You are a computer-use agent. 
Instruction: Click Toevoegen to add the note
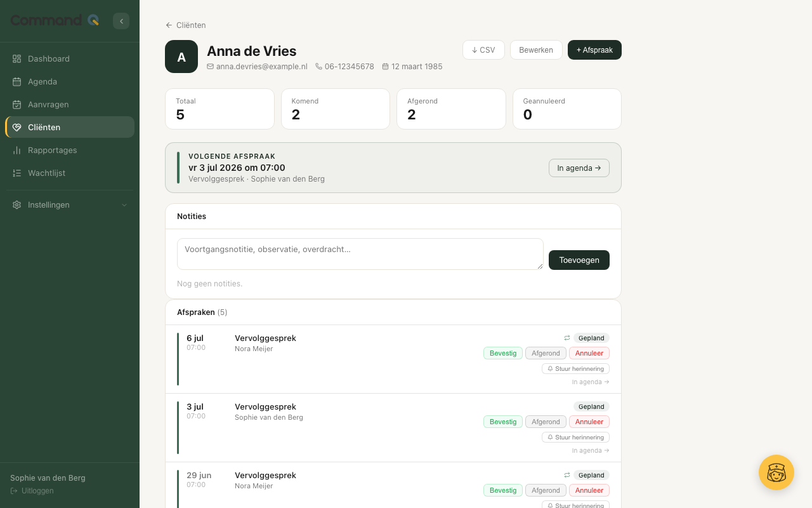pos(579,260)
